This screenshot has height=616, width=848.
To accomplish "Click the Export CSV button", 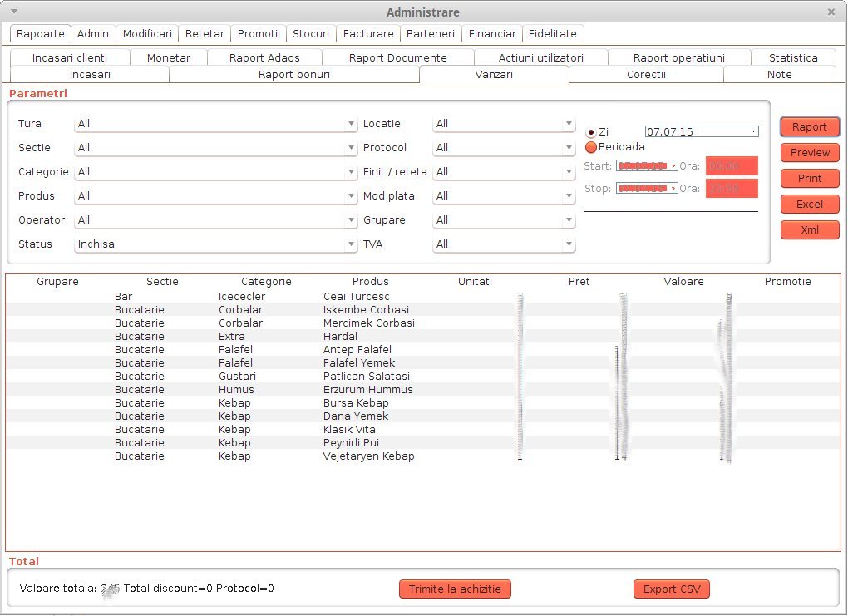I will click(x=672, y=589).
